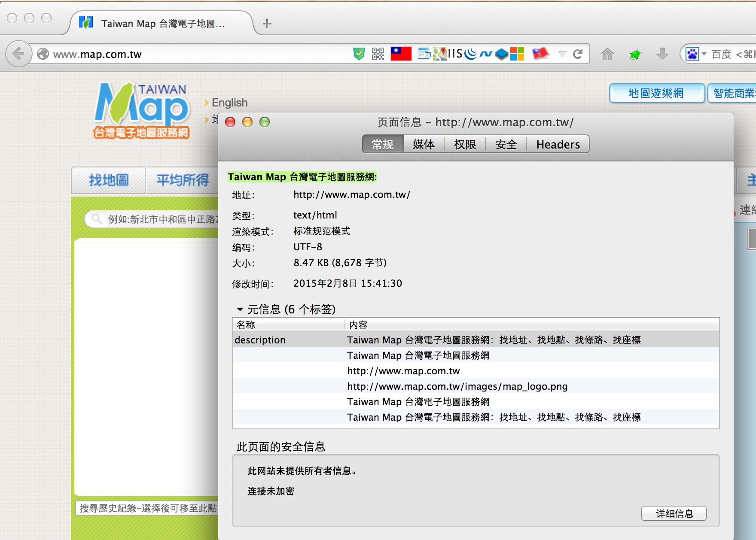Image resolution: width=756 pixels, height=540 pixels.
Task: Click the browser back arrow button
Action: [18, 54]
